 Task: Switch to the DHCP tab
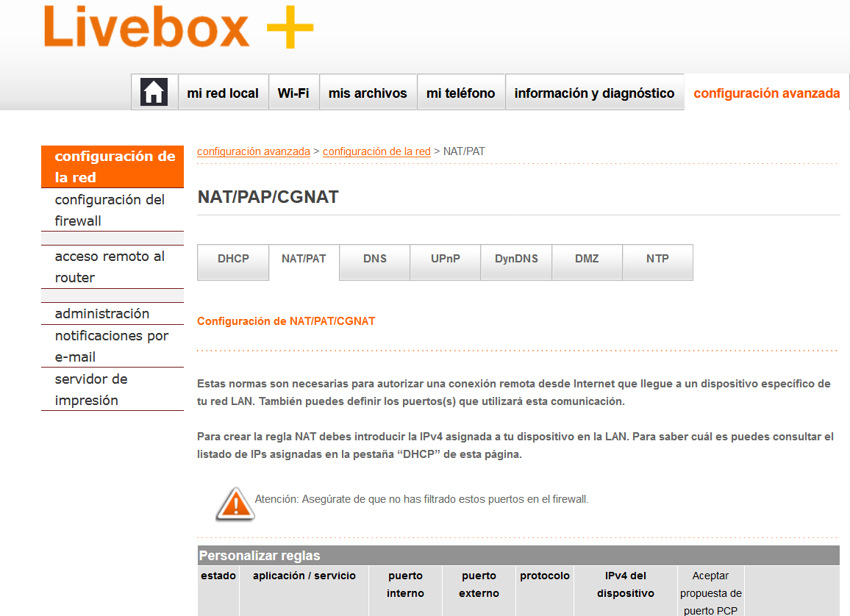pos(233,262)
